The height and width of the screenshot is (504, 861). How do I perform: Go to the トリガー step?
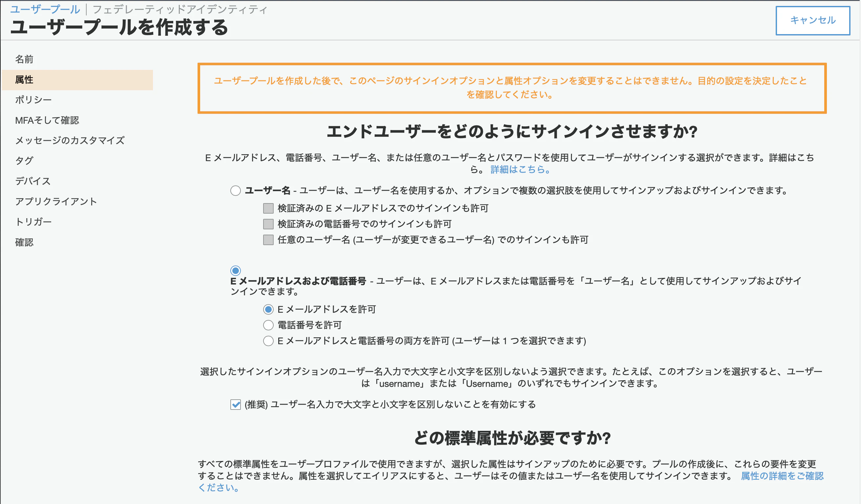point(33,222)
